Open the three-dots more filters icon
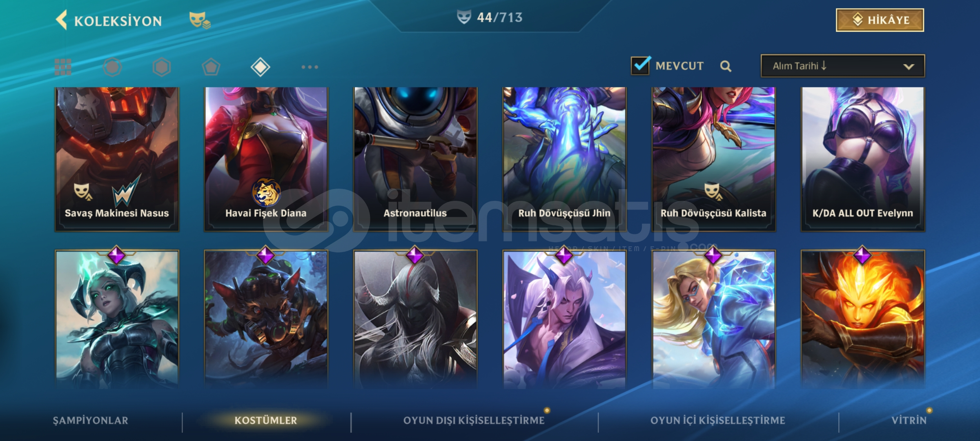Viewport: 980px width, 441px height. (310, 67)
